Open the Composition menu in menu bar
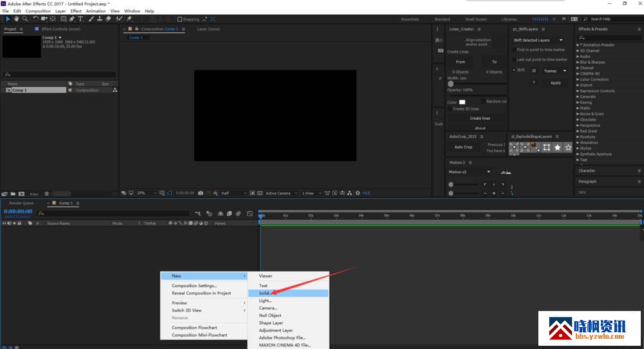This screenshot has height=349, width=644. tap(38, 11)
